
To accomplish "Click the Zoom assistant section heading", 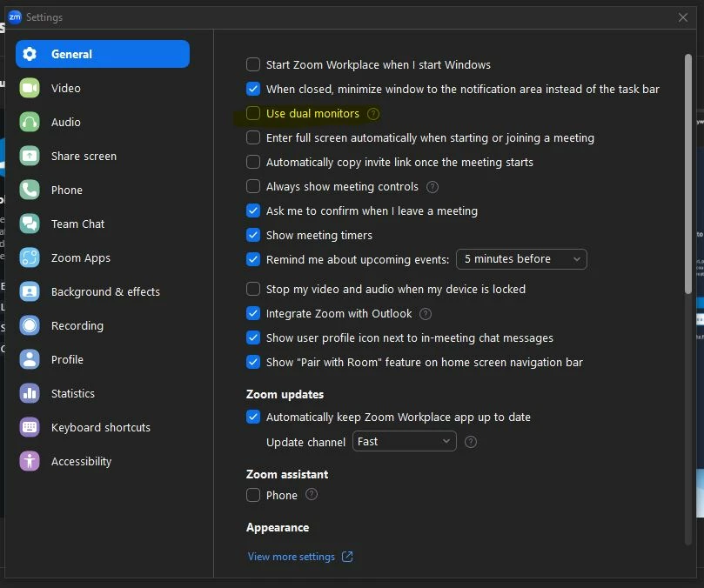I will (287, 474).
